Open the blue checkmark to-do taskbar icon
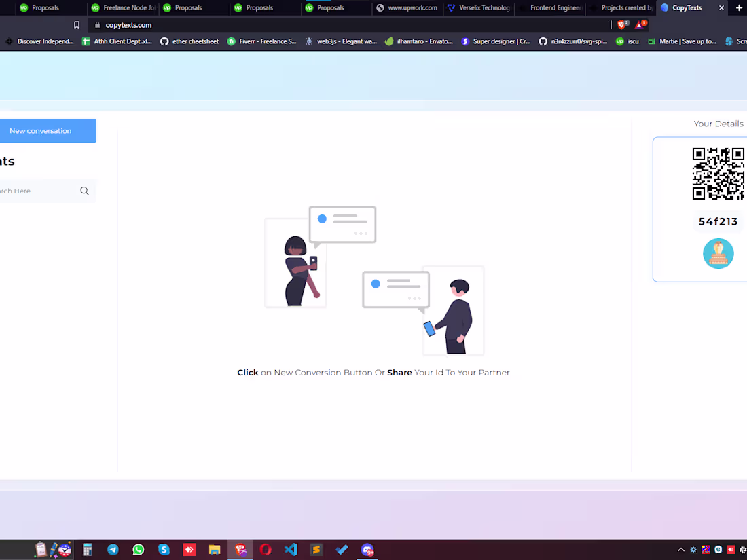The height and width of the screenshot is (560, 747). click(x=342, y=550)
